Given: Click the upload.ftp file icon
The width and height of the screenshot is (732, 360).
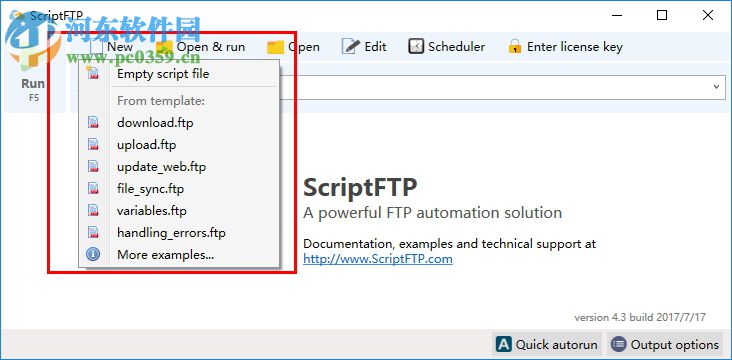Looking at the screenshot, I should [x=93, y=145].
